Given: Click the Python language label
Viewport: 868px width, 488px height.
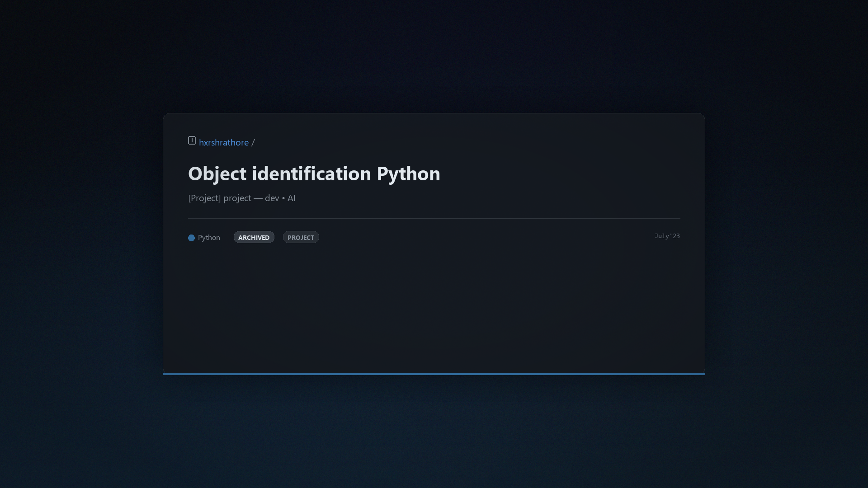Looking at the screenshot, I should click(209, 238).
